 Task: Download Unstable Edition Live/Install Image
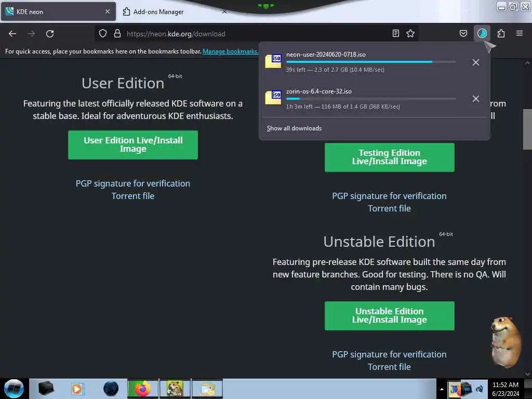[390, 315]
